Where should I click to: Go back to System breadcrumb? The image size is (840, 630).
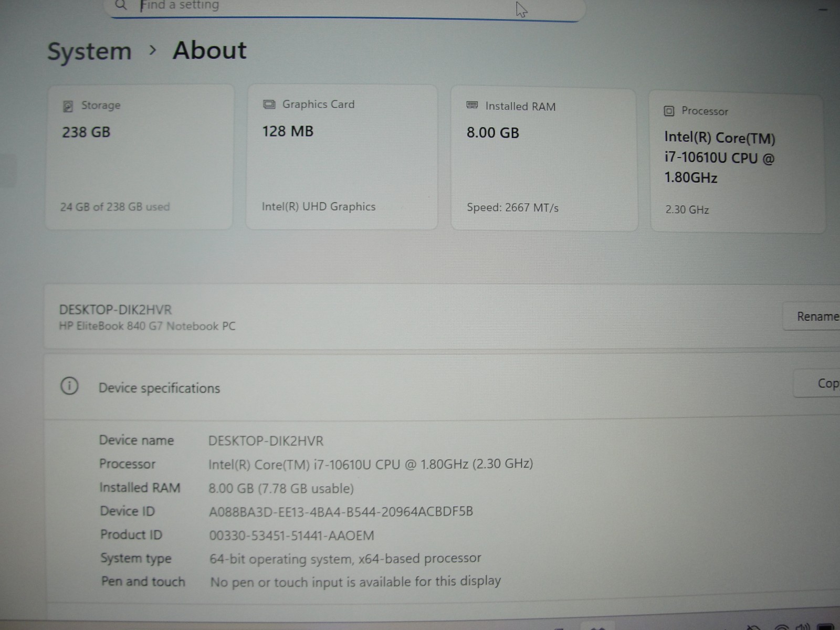click(89, 51)
